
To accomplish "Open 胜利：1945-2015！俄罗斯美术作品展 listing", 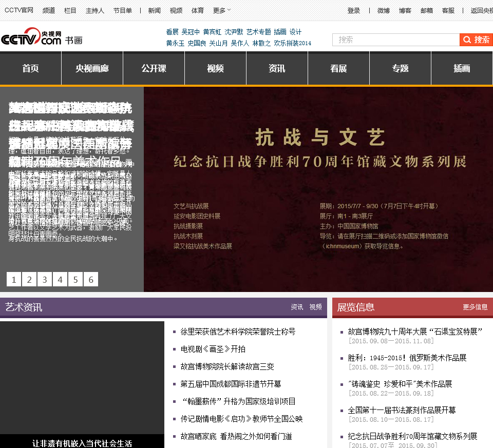I will tap(407, 358).
